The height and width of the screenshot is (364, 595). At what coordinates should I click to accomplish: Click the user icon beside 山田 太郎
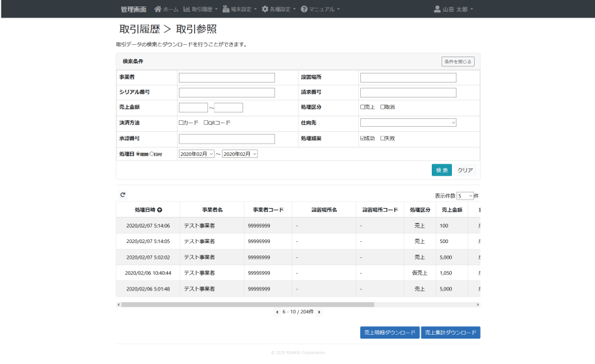(437, 8)
